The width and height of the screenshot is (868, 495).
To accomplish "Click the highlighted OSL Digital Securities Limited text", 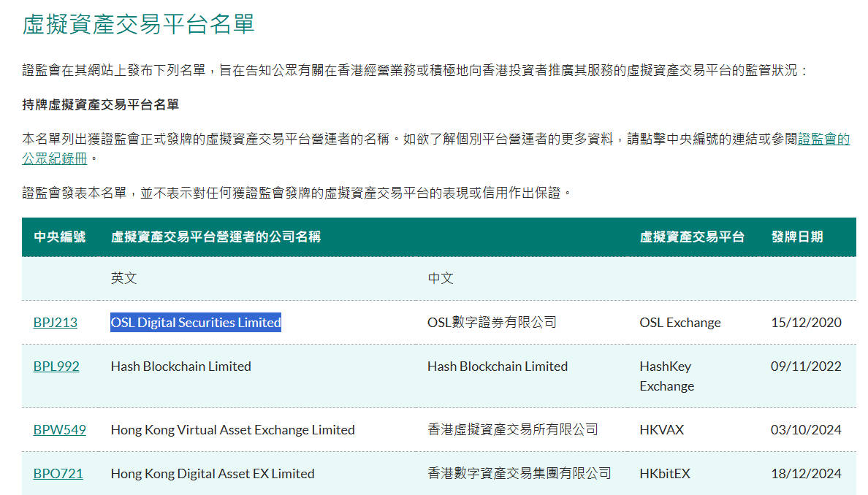I will click(x=196, y=322).
